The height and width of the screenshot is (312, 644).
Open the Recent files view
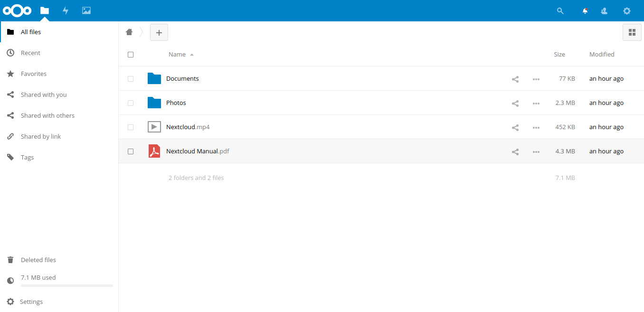click(30, 53)
